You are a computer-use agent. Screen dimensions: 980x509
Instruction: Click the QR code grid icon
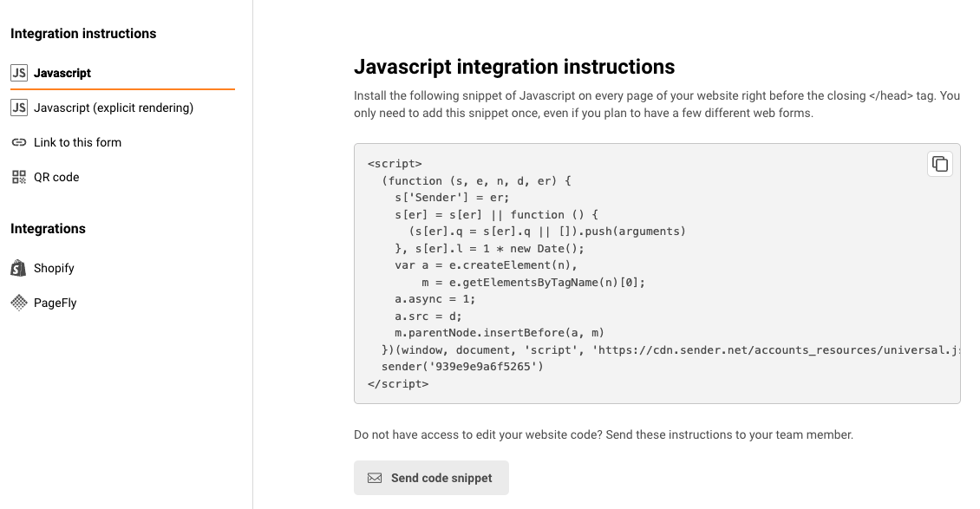point(18,177)
